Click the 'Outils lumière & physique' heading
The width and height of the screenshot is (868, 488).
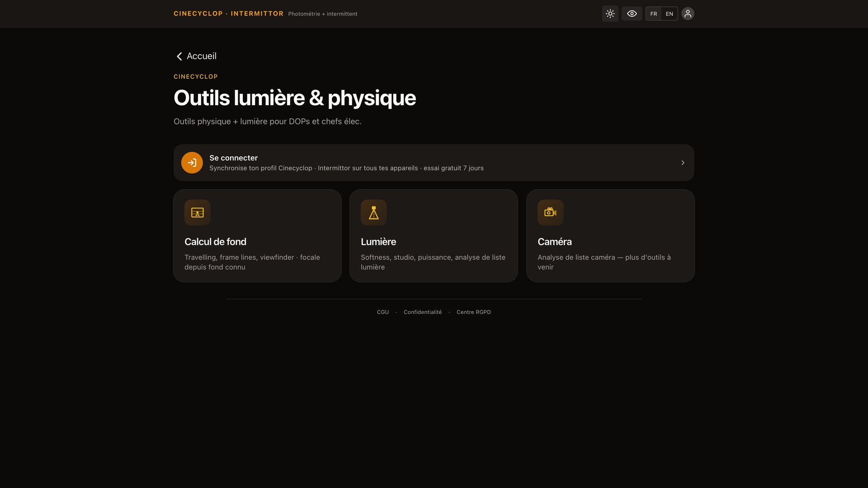click(x=295, y=98)
